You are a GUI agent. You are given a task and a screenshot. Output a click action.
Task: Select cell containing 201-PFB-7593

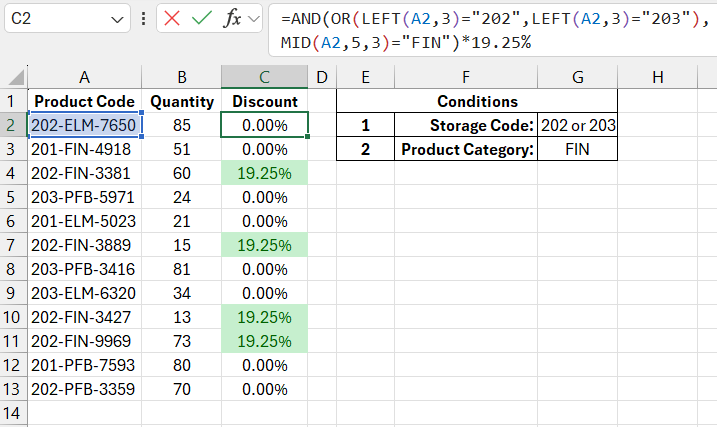[x=85, y=365]
